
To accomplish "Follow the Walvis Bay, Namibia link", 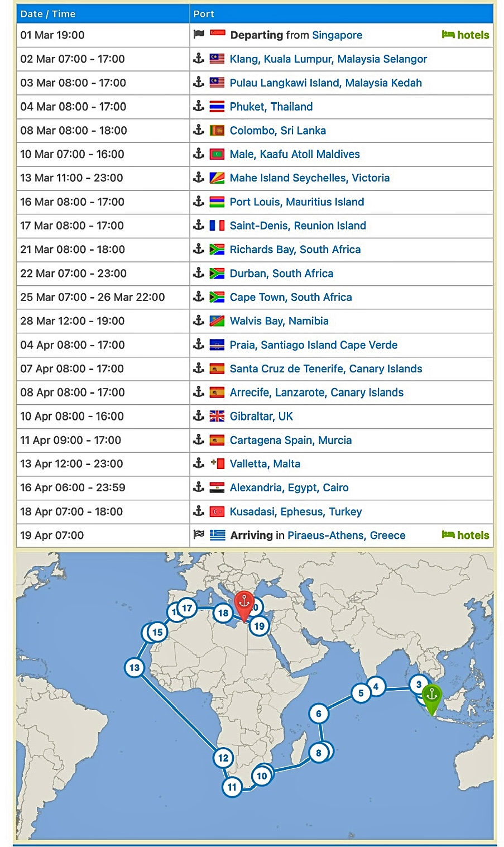I will pos(279,321).
